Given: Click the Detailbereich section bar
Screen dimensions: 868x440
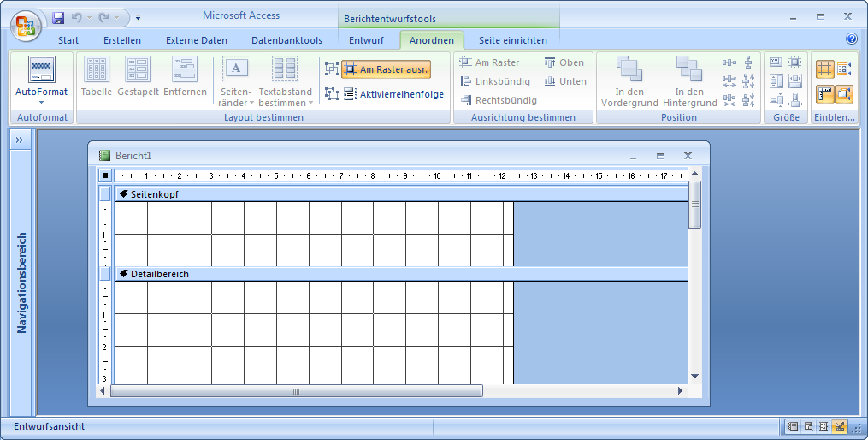Looking at the screenshot, I should point(402,274).
